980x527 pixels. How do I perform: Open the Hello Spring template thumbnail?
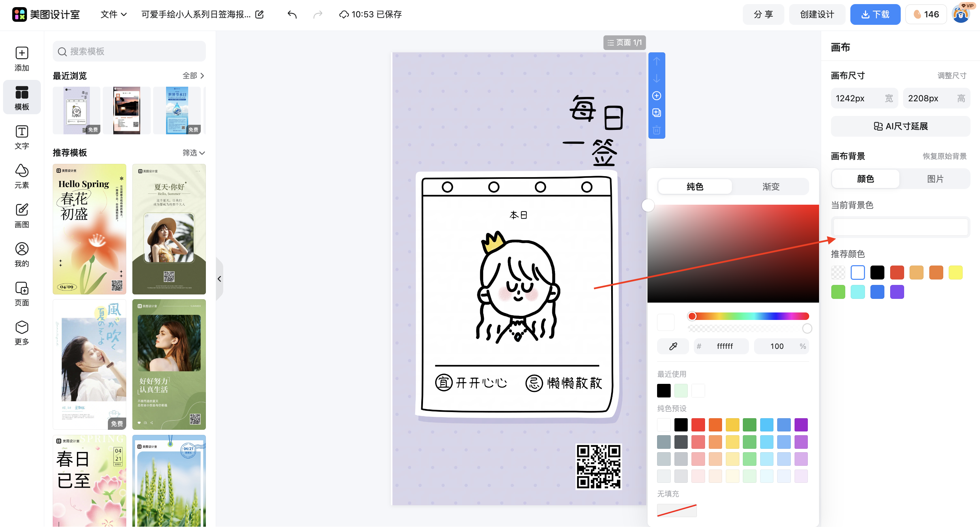(89, 229)
